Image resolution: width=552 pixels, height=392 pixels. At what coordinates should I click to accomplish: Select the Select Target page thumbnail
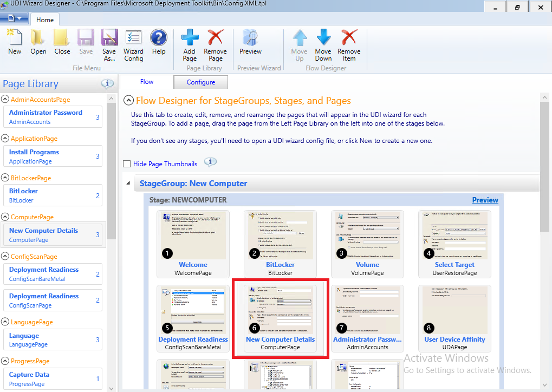454,244
